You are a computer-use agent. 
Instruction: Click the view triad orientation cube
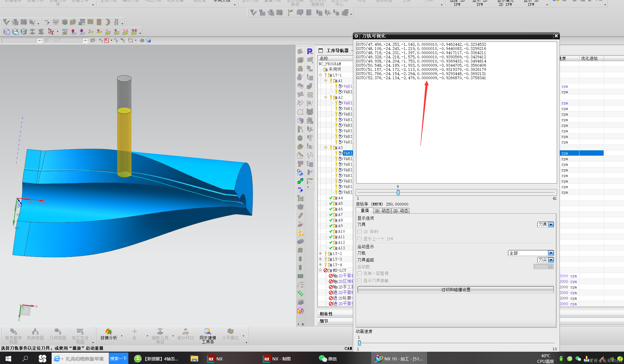pyautogui.click(x=26, y=311)
